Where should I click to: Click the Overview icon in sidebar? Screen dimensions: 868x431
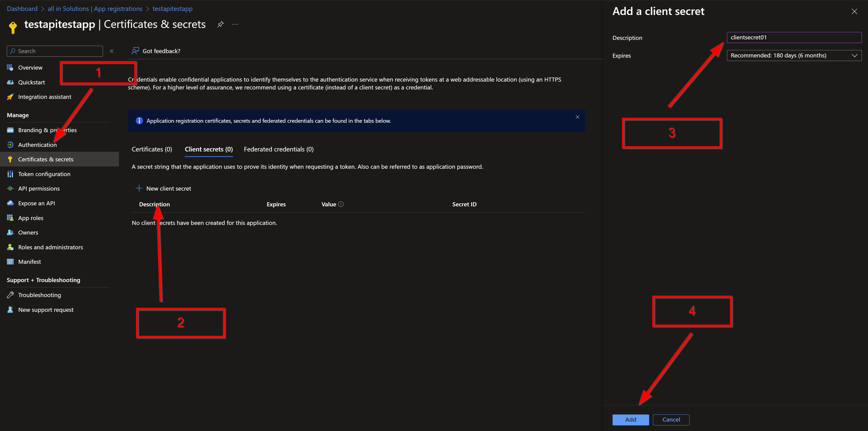(x=10, y=67)
